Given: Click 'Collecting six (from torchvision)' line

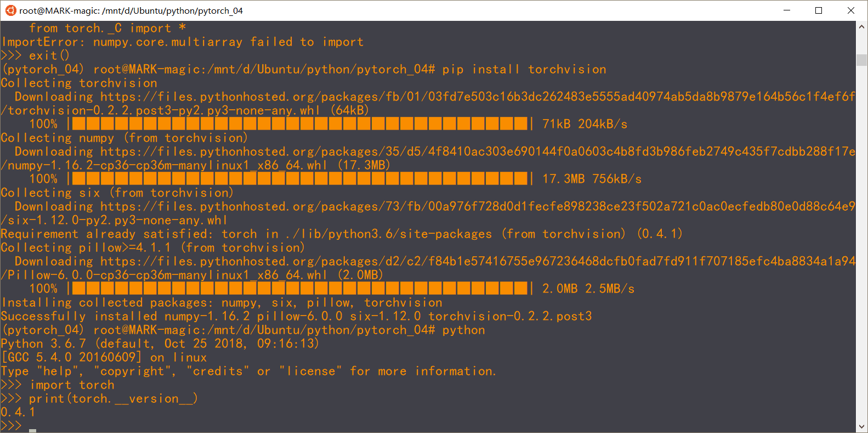Looking at the screenshot, I should (x=117, y=193).
